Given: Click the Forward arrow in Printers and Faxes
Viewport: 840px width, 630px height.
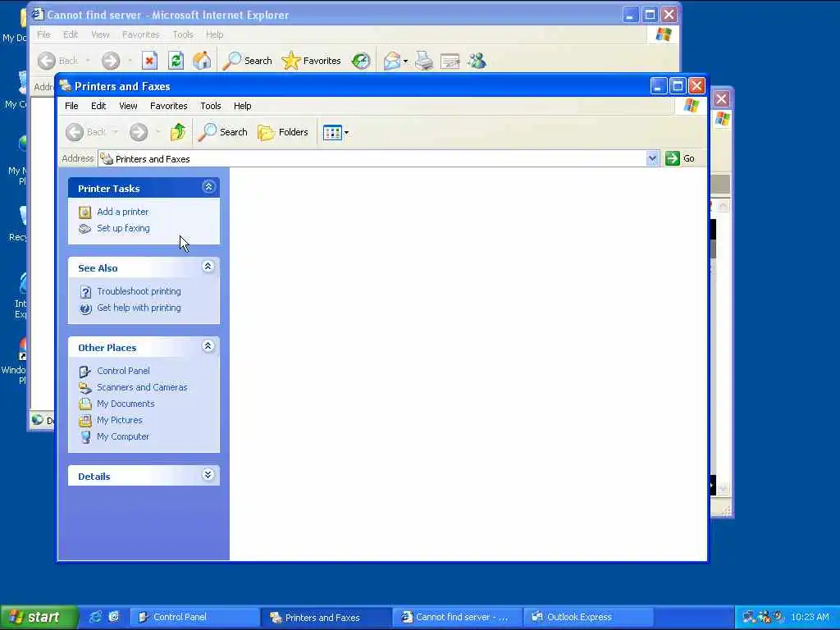Looking at the screenshot, I should (139, 132).
